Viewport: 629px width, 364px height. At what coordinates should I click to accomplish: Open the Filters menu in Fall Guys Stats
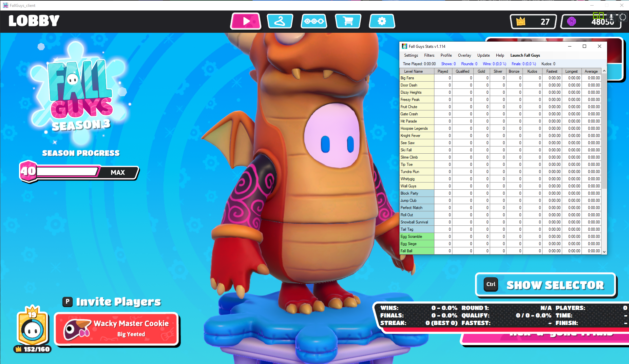click(x=429, y=55)
